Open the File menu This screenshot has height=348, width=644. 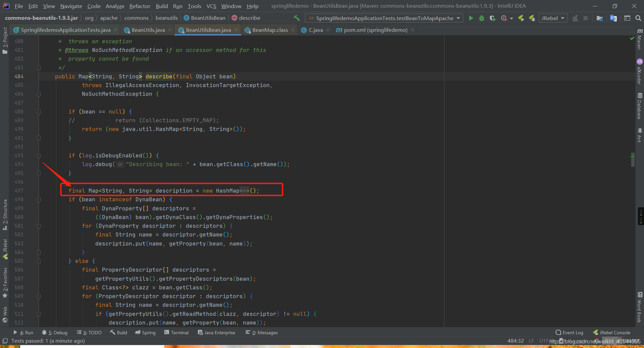tap(19, 6)
